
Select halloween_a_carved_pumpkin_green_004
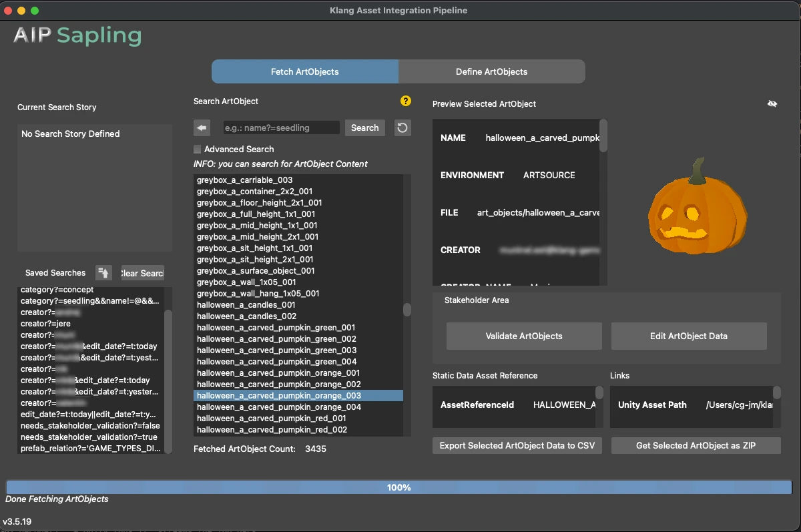pyautogui.click(x=298, y=362)
